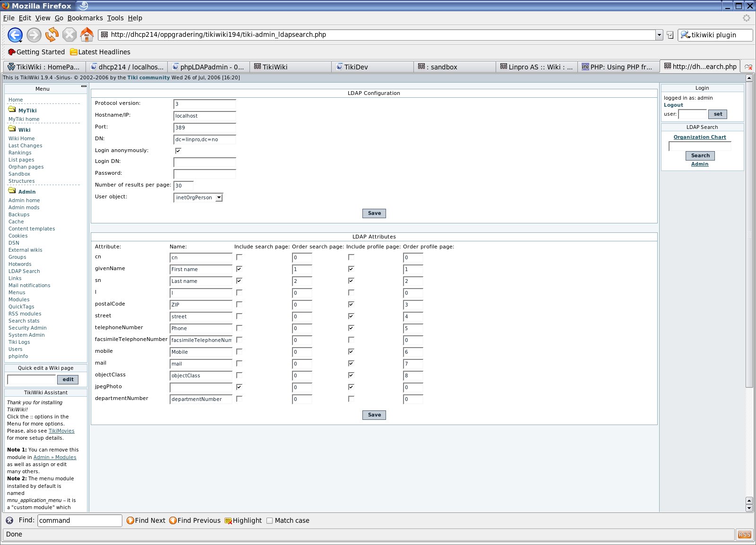Enable the Match case checkbox

coord(270,520)
